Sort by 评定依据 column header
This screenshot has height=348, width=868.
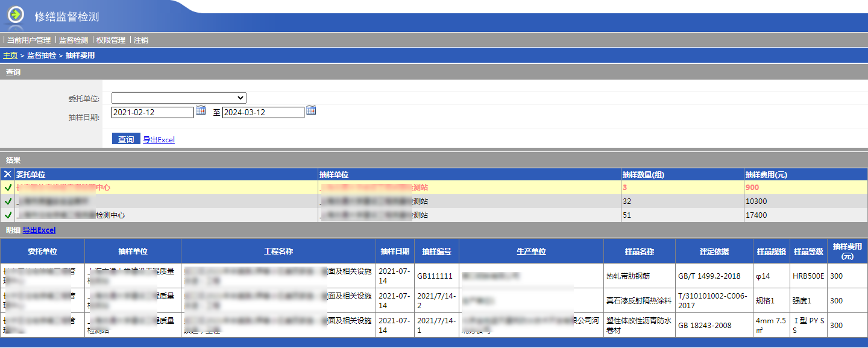tap(714, 252)
